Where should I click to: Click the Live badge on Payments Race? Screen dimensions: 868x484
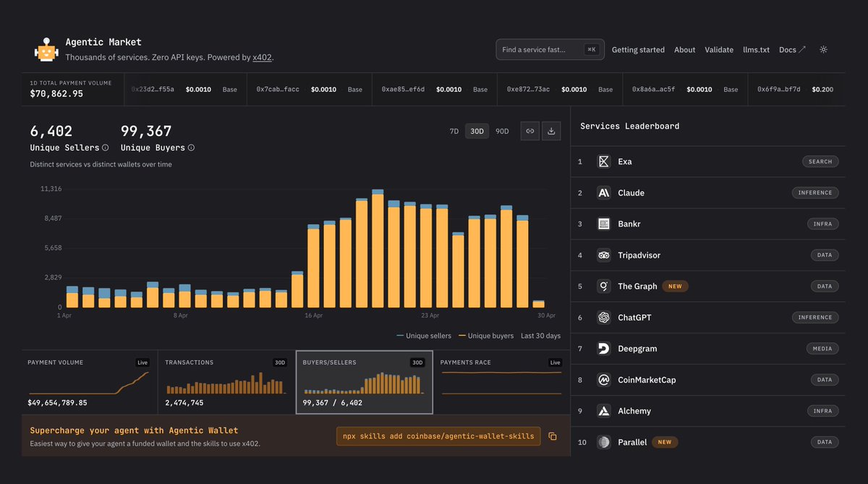coord(555,362)
